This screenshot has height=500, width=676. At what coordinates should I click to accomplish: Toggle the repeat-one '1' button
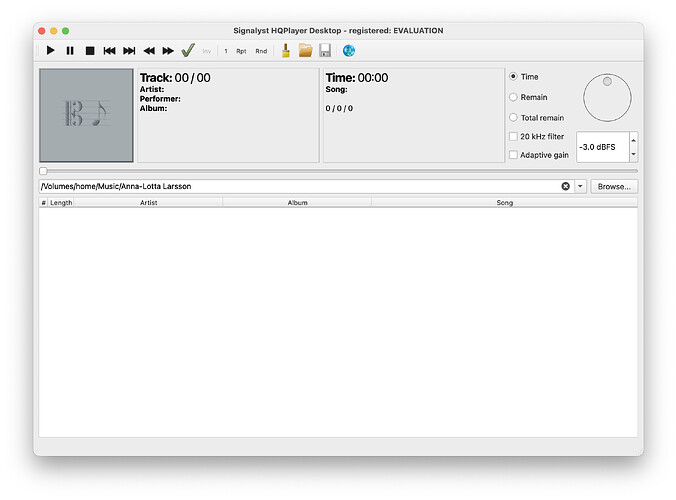point(225,51)
